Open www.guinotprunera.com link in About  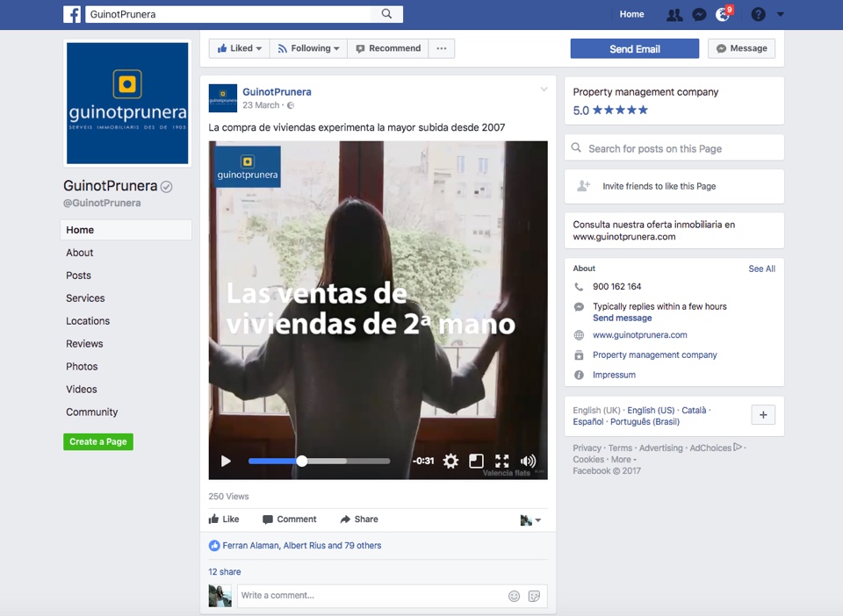point(640,335)
